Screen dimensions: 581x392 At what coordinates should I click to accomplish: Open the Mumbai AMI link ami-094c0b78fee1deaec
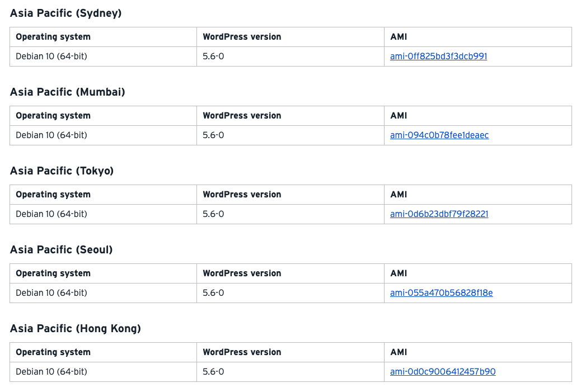tap(439, 135)
